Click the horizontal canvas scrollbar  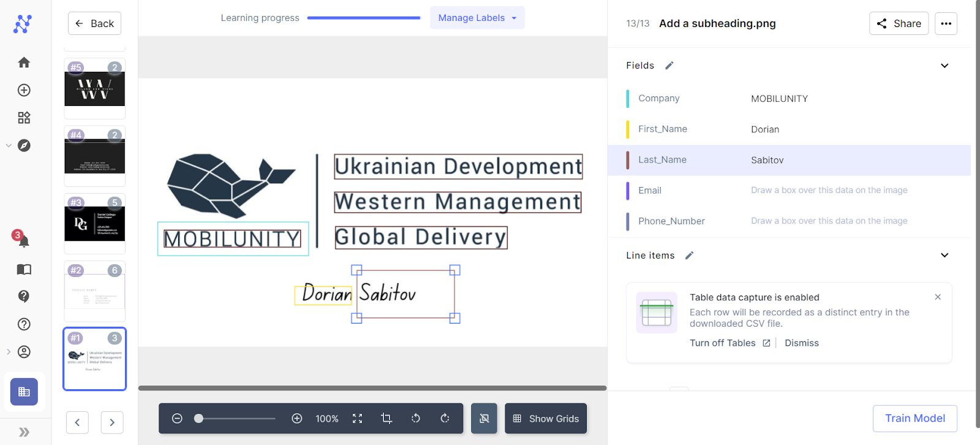pyautogui.click(x=372, y=388)
